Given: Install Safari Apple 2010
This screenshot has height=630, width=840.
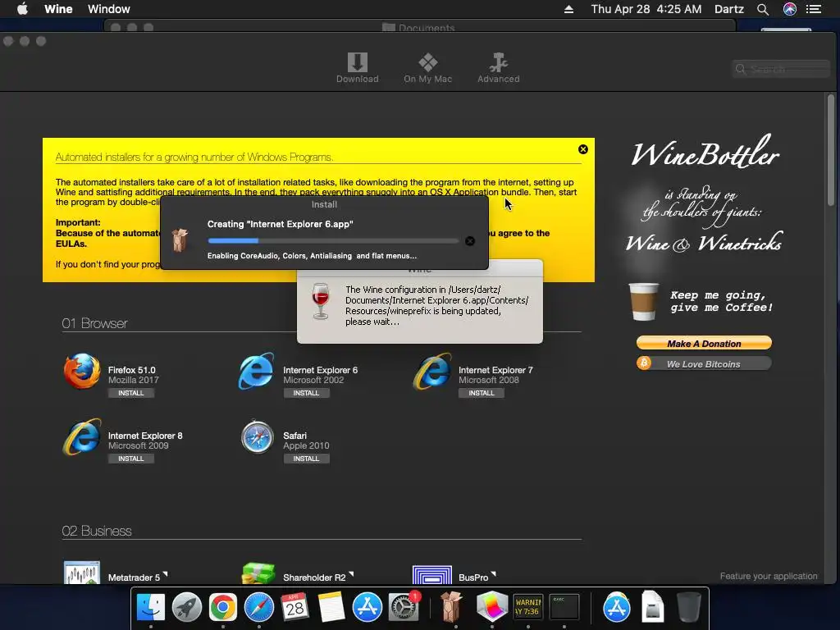Looking at the screenshot, I should (306, 459).
